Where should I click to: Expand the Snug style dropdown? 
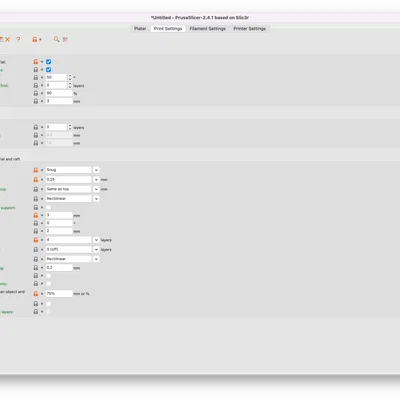[x=96, y=170]
